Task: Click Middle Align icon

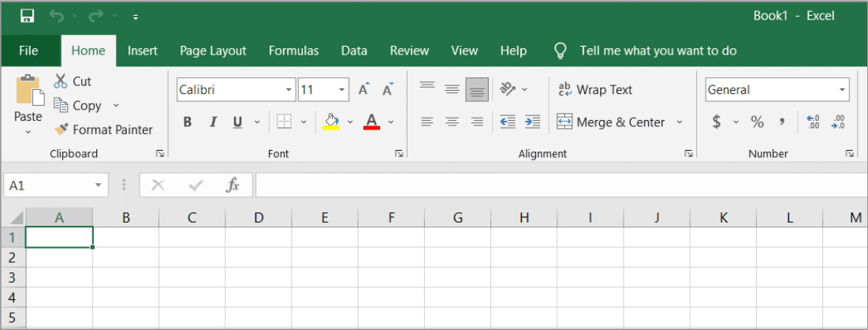Action: click(x=453, y=89)
